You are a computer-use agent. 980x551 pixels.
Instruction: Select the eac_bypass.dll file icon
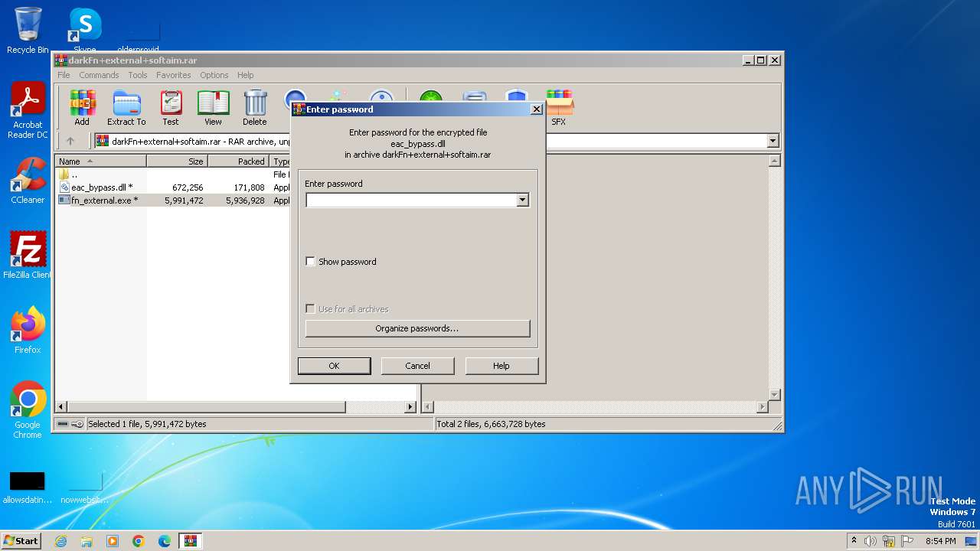pos(64,187)
